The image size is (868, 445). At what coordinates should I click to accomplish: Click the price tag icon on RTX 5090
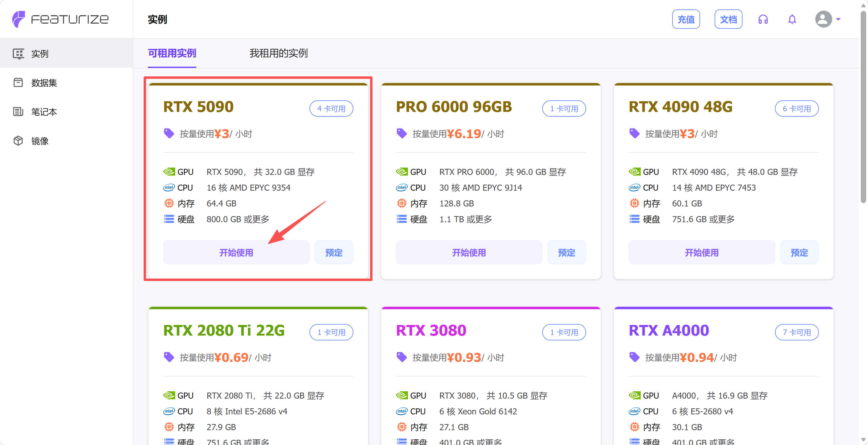[x=169, y=133]
